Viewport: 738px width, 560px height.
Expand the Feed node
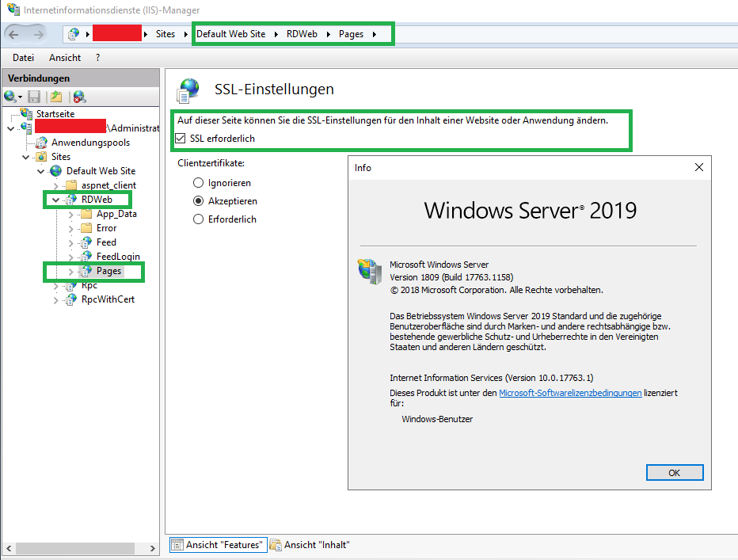point(71,242)
